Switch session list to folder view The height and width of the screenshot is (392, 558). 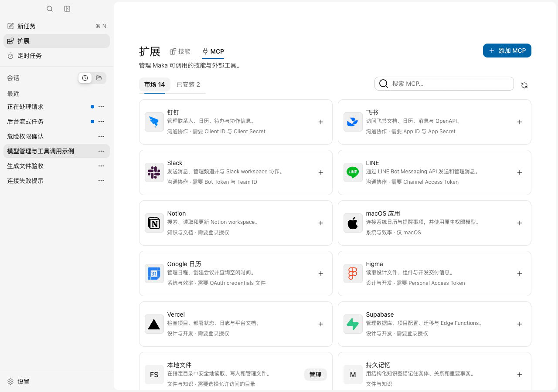99,78
